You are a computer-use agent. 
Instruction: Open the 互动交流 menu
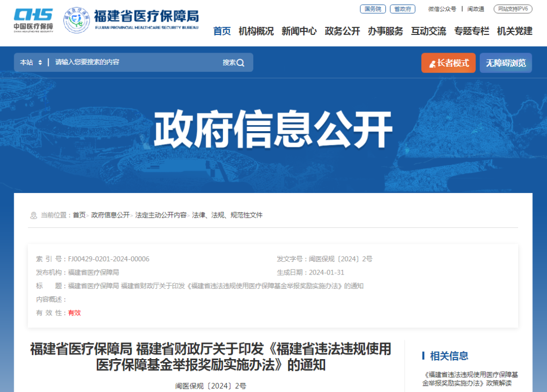[x=428, y=31]
